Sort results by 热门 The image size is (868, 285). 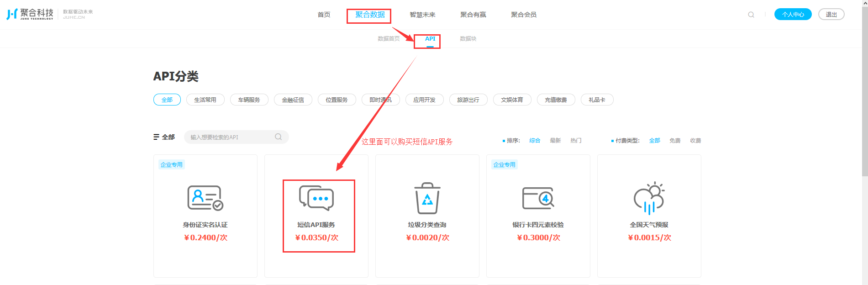tap(576, 141)
